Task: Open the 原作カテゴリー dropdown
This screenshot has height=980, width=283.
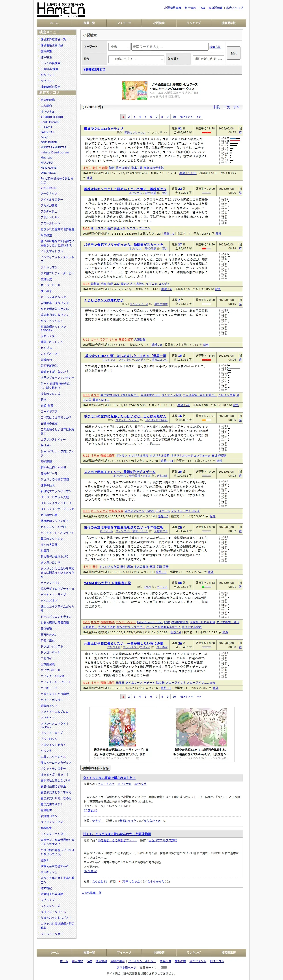Action: (136, 59)
